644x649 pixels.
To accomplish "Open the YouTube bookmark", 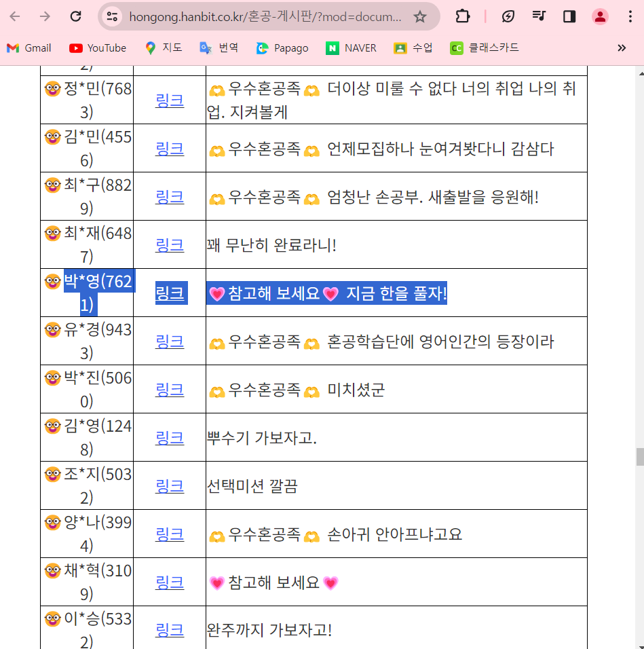I will [x=98, y=48].
